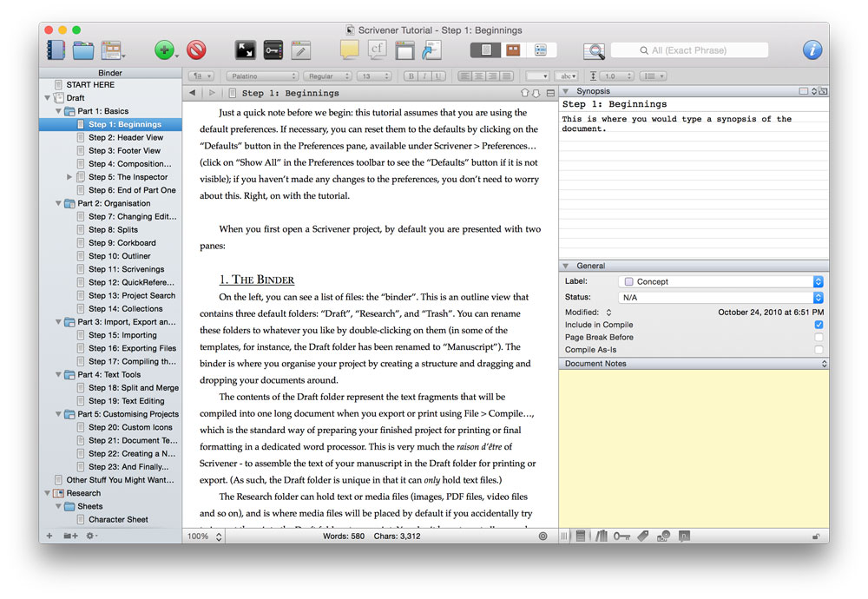Click the All (Exact Phrase) search field
This screenshot has width=868, height=599.
tap(690, 50)
